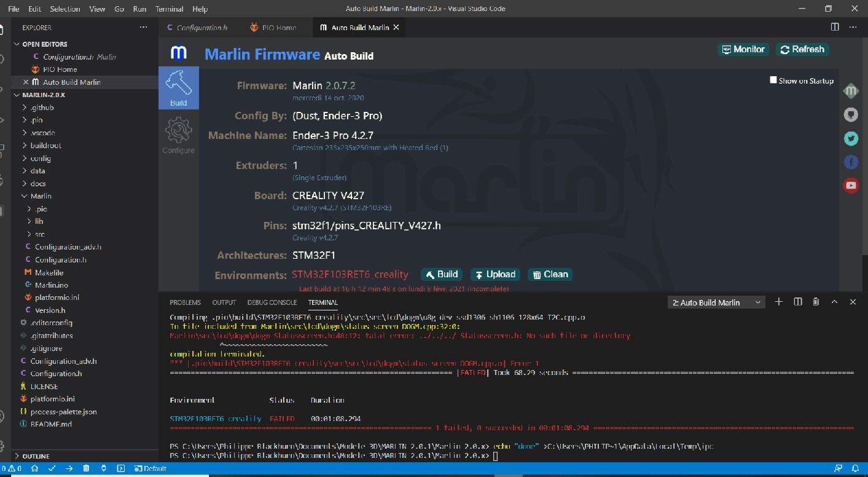Click PlatformIO Serial Monitor plug in status bar
The height and width of the screenshot is (477, 868).
coord(103,468)
